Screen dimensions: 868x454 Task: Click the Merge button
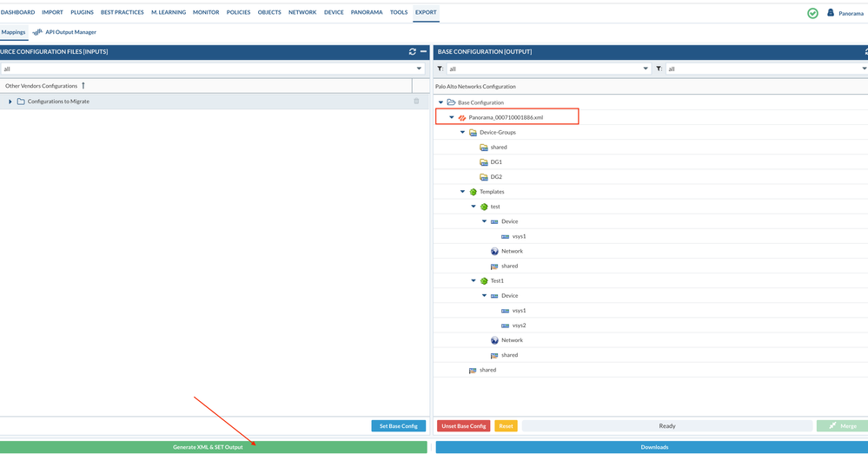coord(843,426)
